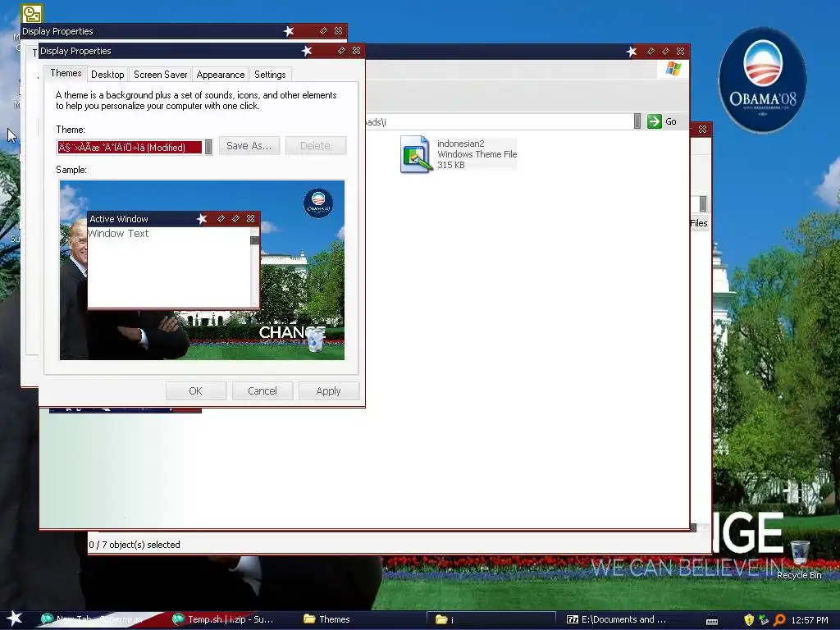Click the magnifier tray icon beside the clock
This screenshot has height=630, width=840.
(779, 620)
